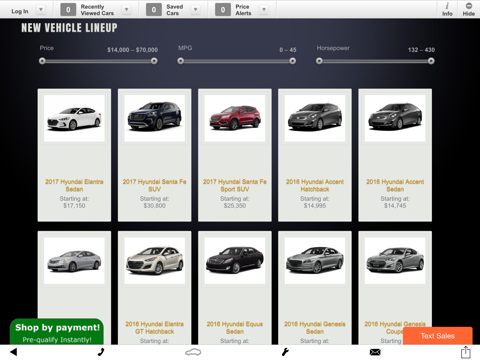
Task: Click the 132 – 430 horsepower range
Action: click(421, 50)
